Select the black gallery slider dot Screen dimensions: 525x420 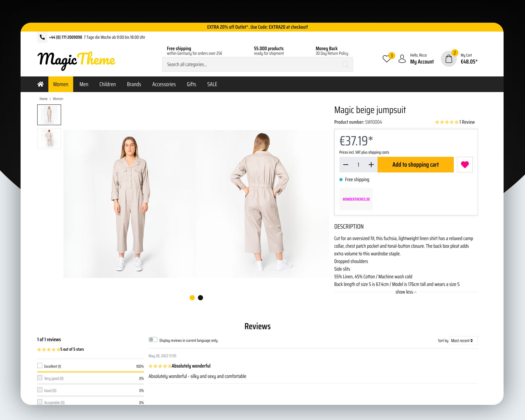[200, 298]
